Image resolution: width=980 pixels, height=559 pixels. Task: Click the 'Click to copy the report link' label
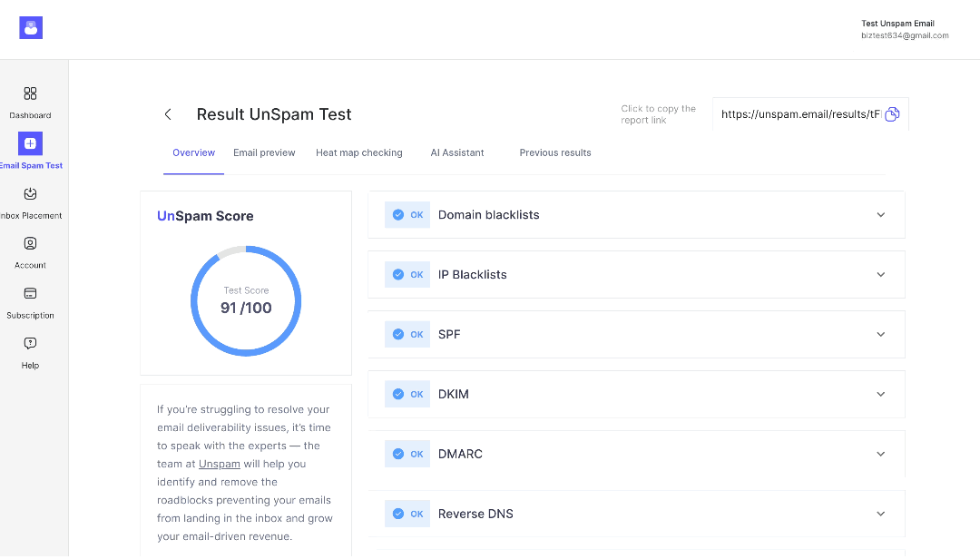pyautogui.click(x=658, y=113)
